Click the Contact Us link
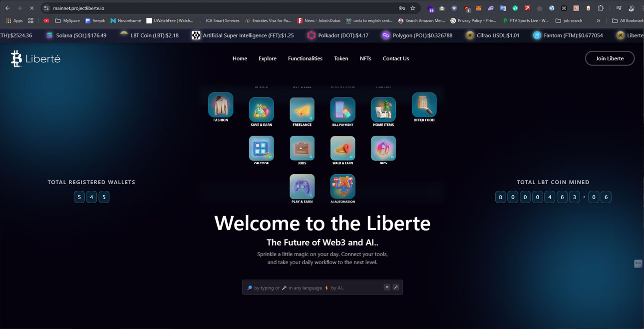644x329 pixels. (396, 58)
